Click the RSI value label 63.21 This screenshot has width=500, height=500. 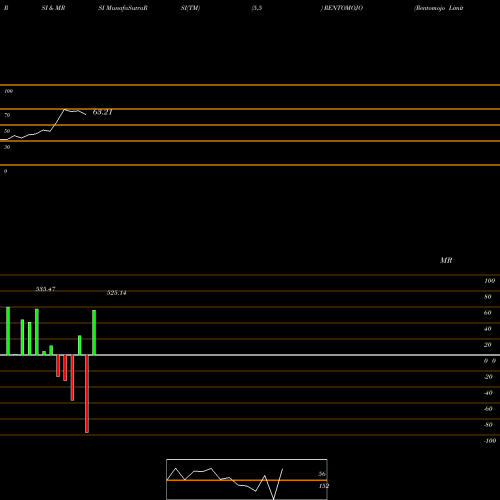click(103, 112)
